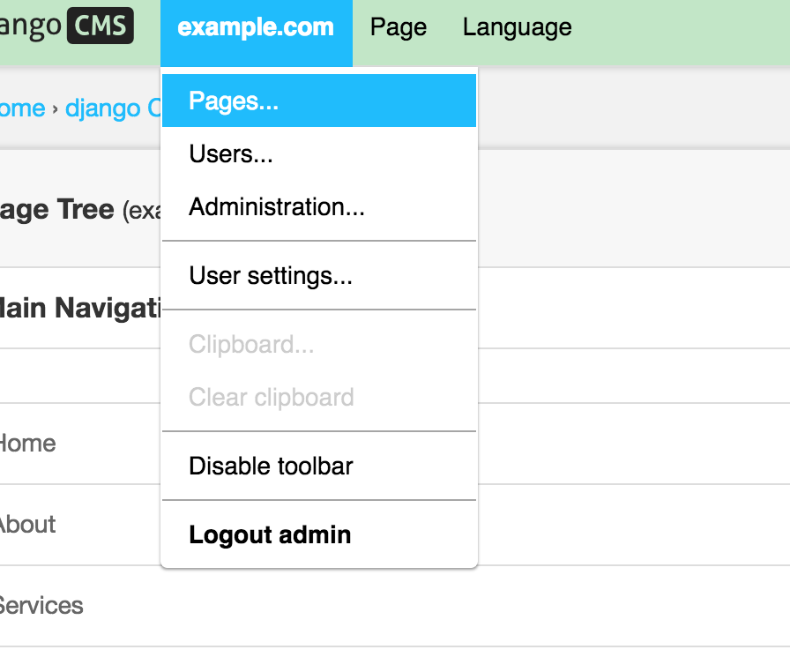This screenshot has height=672, width=790.
Task: Click the Main Navigation column header
Action: pyautogui.click(x=79, y=308)
